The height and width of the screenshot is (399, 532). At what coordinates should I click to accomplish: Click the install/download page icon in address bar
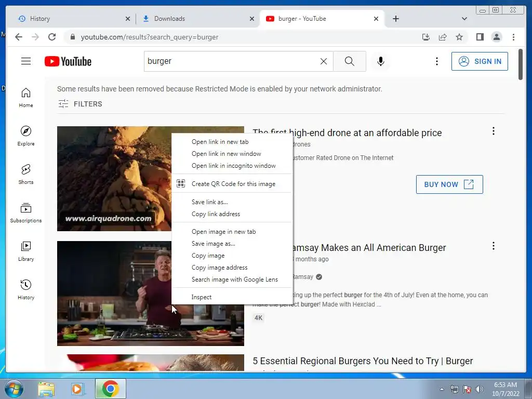pos(426,37)
